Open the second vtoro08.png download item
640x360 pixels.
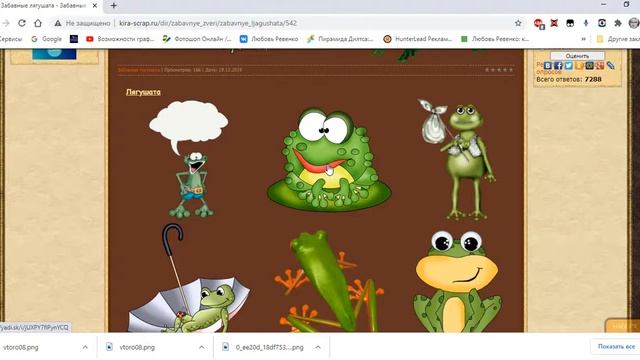tap(137, 347)
